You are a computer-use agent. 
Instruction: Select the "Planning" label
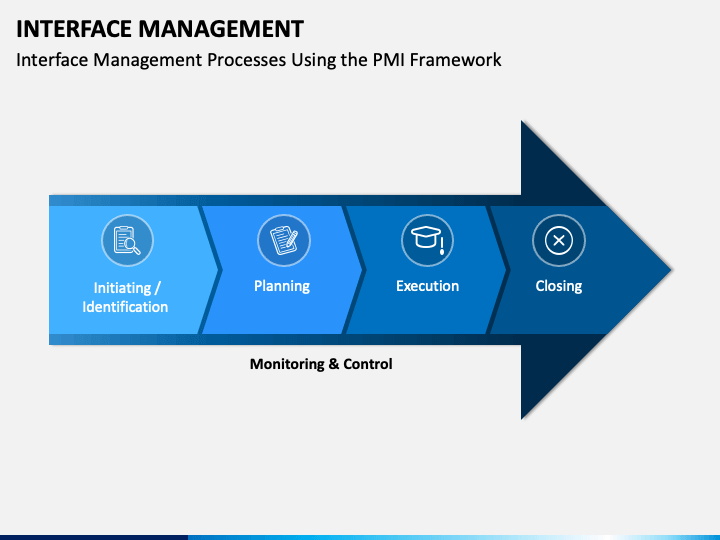[x=282, y=286]
